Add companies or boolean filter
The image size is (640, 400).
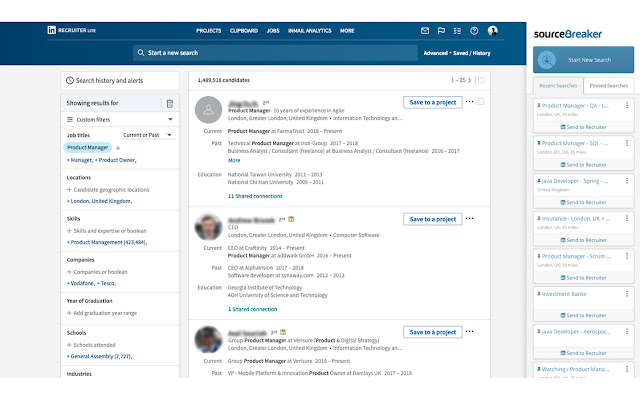(x=97, y=272)
